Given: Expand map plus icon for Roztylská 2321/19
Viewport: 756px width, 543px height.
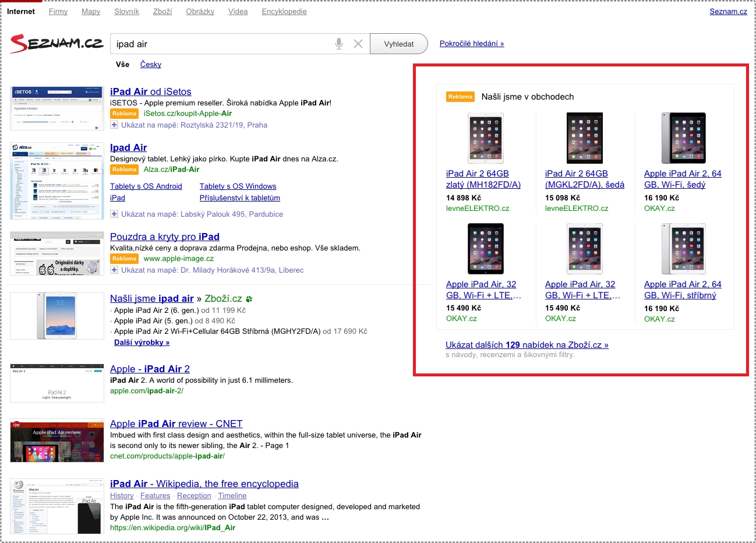Looking at the screenshot, I should click(114, 125).
